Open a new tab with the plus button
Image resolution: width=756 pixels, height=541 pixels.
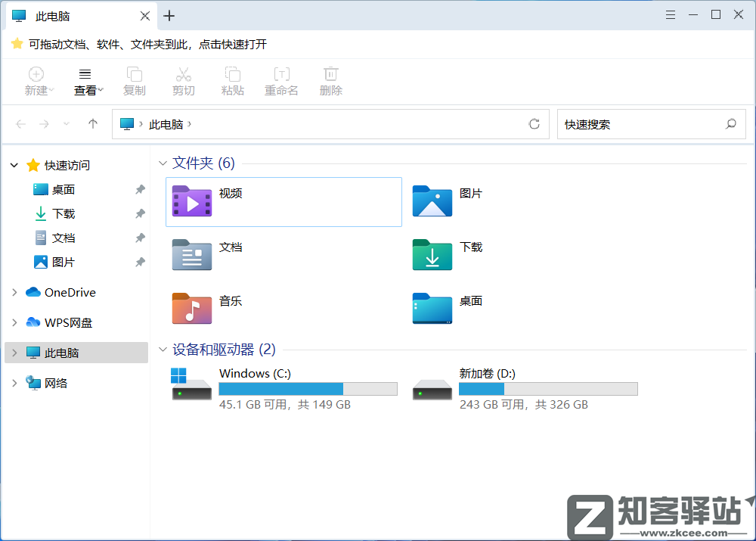point(169,15)
